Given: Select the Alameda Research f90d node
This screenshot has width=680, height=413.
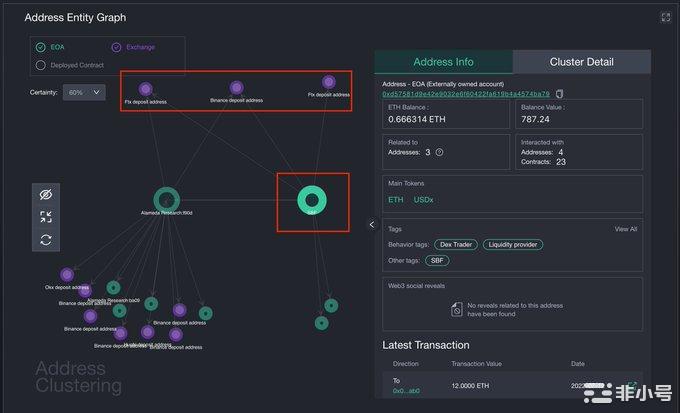Looking at the screenshot, I should [166, 200].
